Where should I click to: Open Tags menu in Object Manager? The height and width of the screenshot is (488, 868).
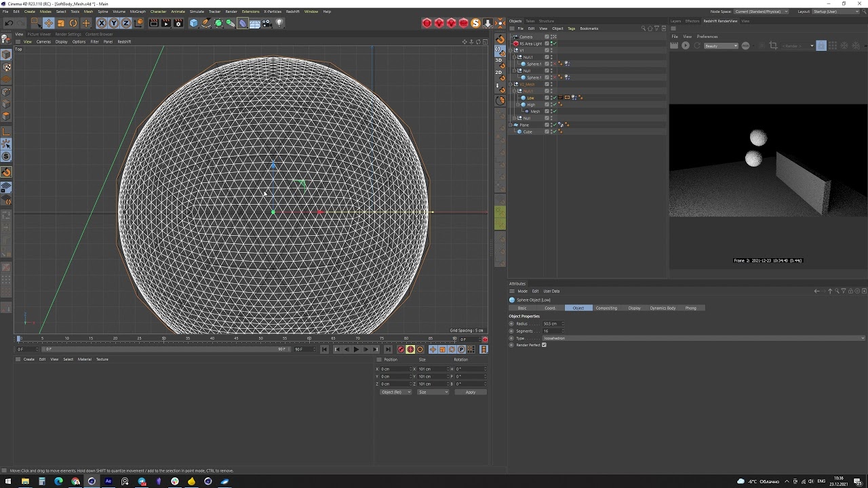(572, 28)
